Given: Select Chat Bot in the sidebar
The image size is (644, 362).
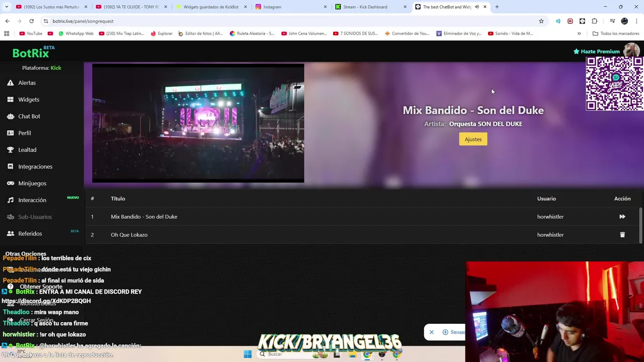Looking at the screenshot, I should 29,116.
